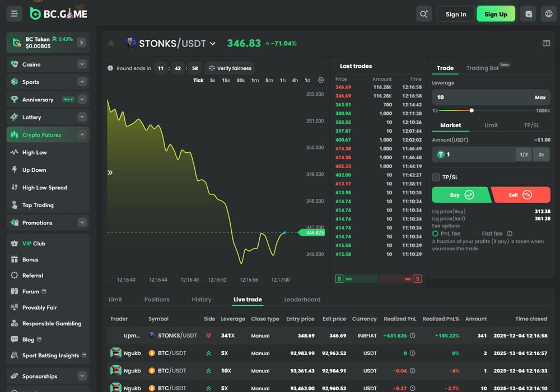560x392 pixels.
Task: Click the S sell ratio icon
Action: pyautogui.click(x=418, y=278)
